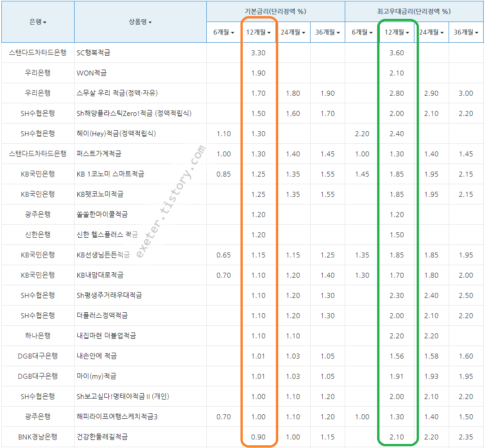Sort by 12개월 under 최고우대금리
The width and height of the screenshot is (485, 448).
[x=397, y=32]
